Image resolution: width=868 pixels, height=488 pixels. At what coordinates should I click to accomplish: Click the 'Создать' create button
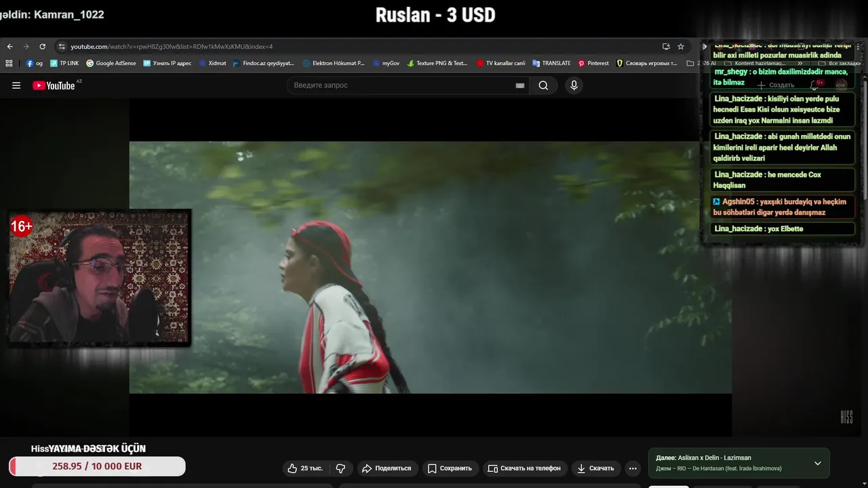click(775, 85)
